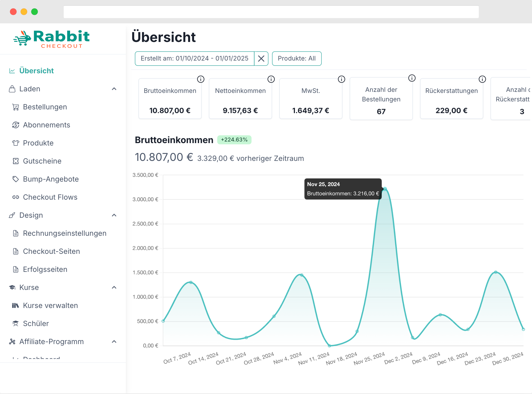
Task: Open the Produkte: All filter
Action: [x=297, y=58]
